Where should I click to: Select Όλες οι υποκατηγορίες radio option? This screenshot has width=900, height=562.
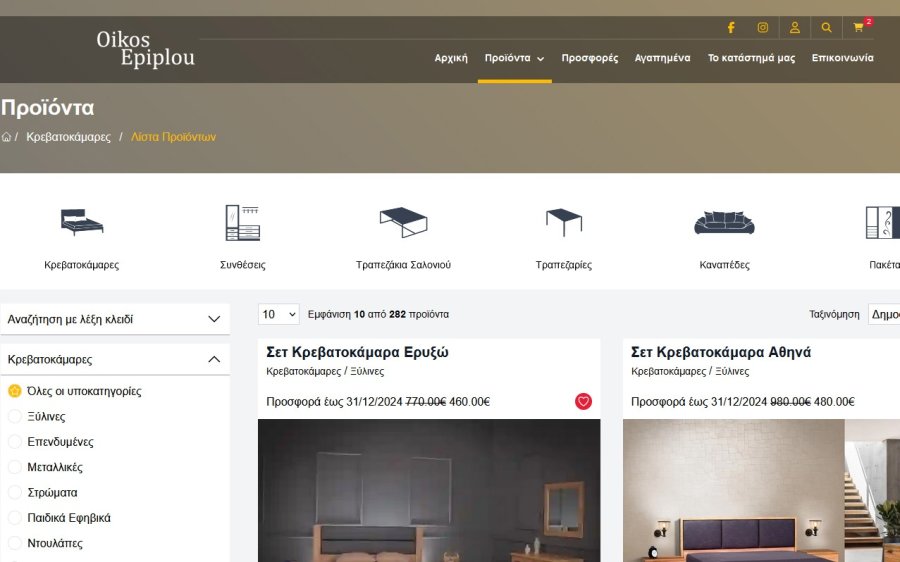(x=15, y=392)
